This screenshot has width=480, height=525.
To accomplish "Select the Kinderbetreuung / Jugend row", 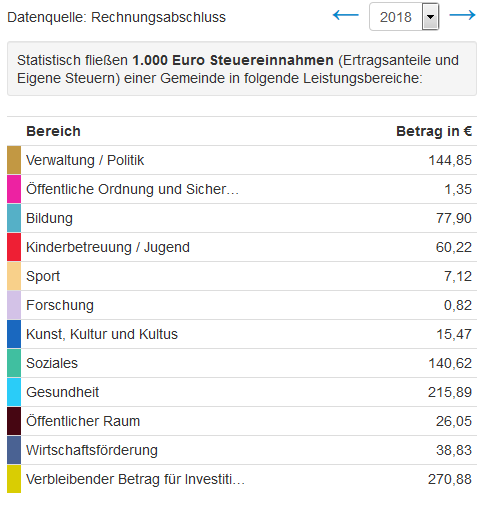I will (242, 247).
